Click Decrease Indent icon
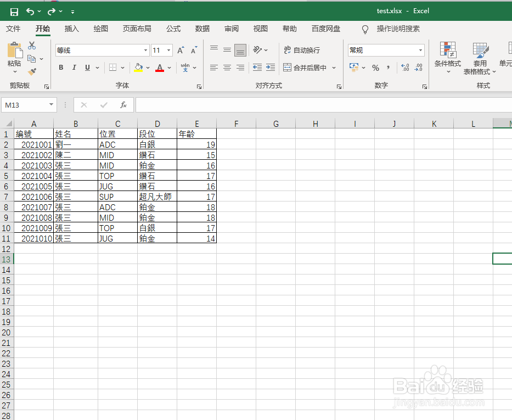Image resolution: width=512 pixels, height=420 pixels. click(257, 68)
